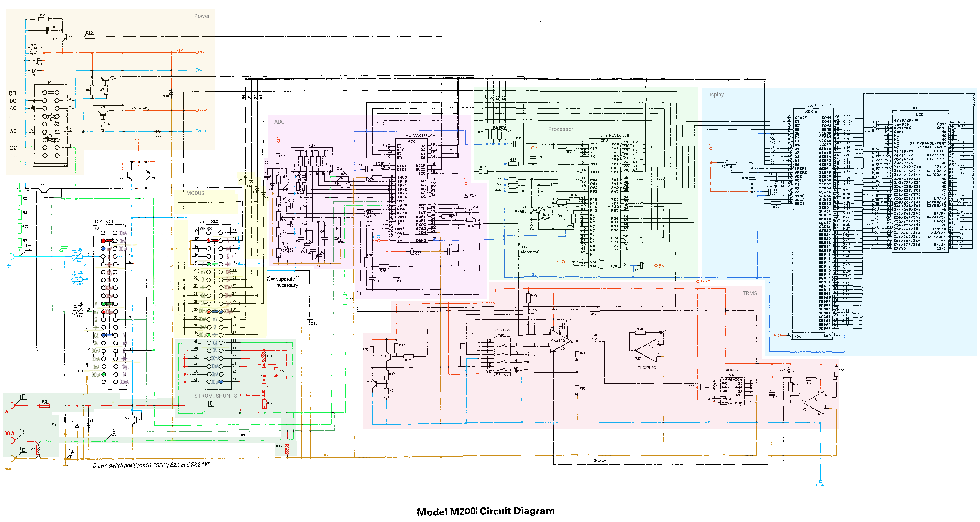This screenshot has width=980, height=522.
Task: Click the 'Prozessor' section label
Action: tap(561, 129)
